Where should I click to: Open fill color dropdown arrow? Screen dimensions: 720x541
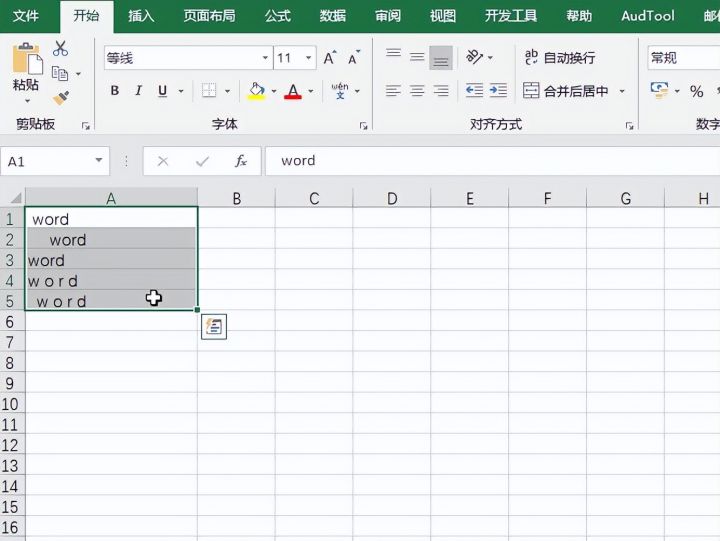point(274,91)
